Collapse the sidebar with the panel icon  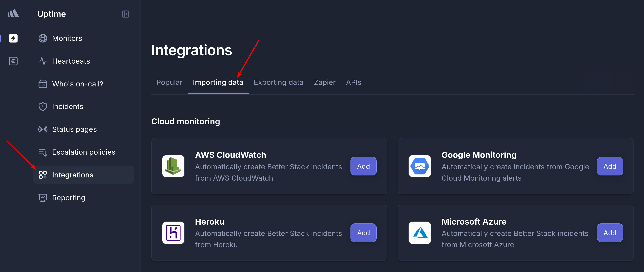click(125, 14)
